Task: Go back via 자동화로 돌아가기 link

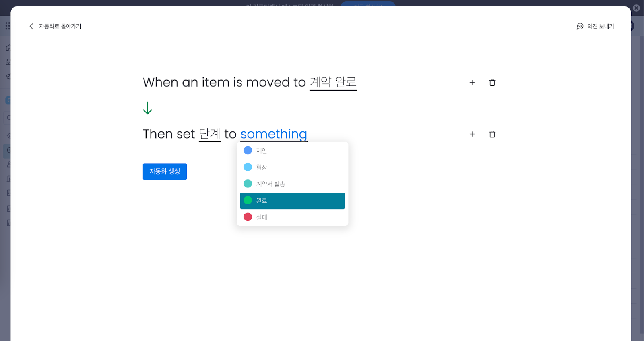Action: coord(60,26)
